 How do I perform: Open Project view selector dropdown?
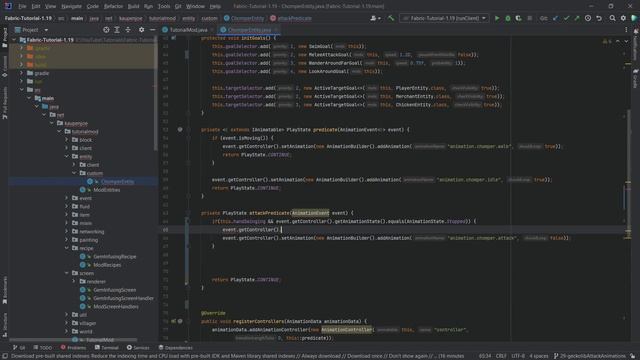(31, 30)
